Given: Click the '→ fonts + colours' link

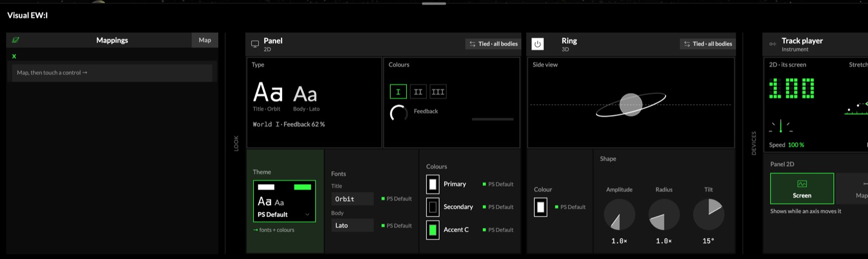Looking at the screenshot, I should pos(274,230).
